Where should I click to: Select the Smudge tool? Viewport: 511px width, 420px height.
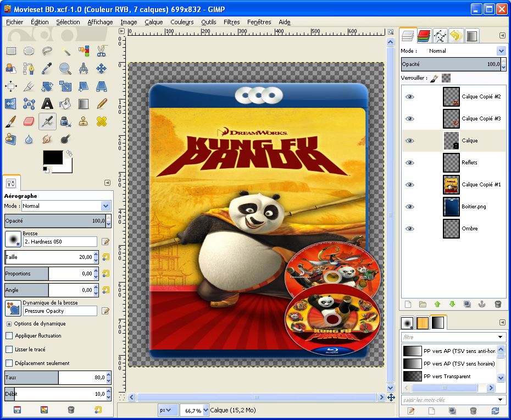[47, 139]
